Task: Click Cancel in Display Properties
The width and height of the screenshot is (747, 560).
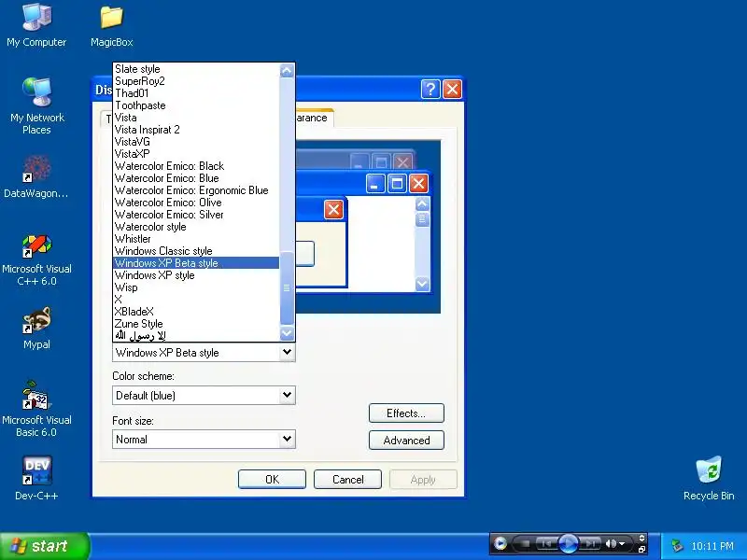Action: pos(347,480)
